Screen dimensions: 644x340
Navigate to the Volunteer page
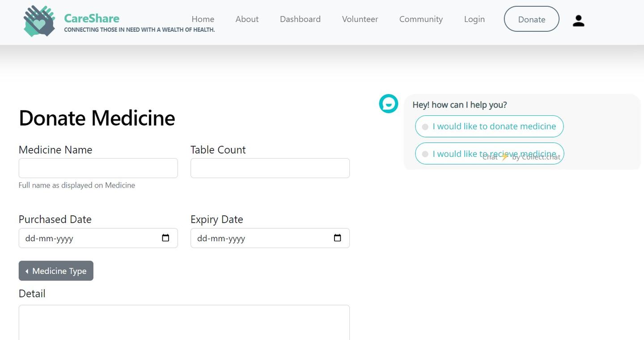360,19
